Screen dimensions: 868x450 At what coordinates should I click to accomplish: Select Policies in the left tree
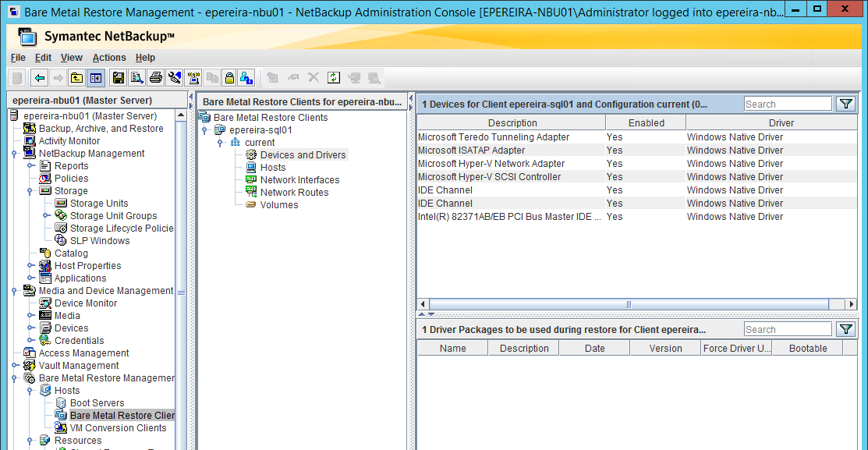click(72, 179)
